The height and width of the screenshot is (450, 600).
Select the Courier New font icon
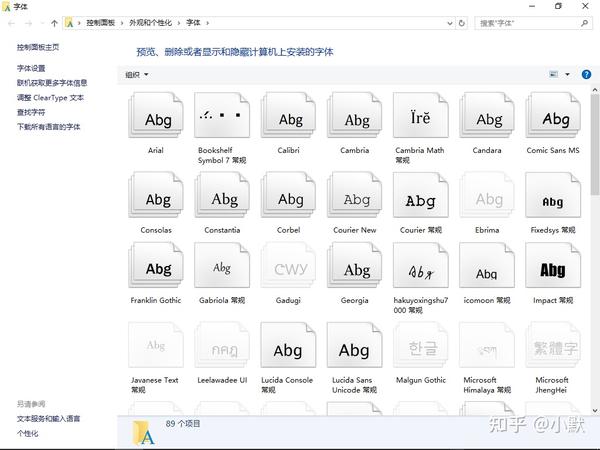[354, 195]
